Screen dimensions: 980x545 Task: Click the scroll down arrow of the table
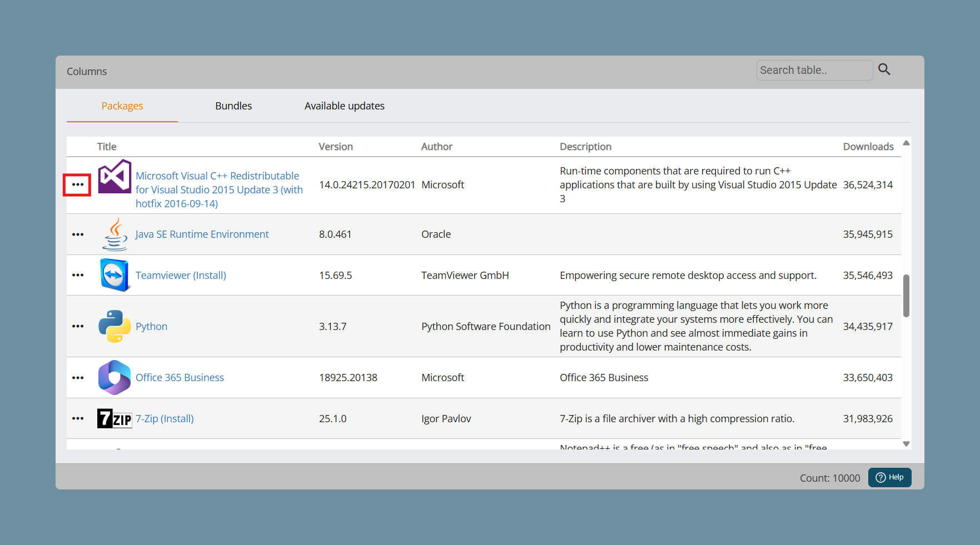coord(906,444)
